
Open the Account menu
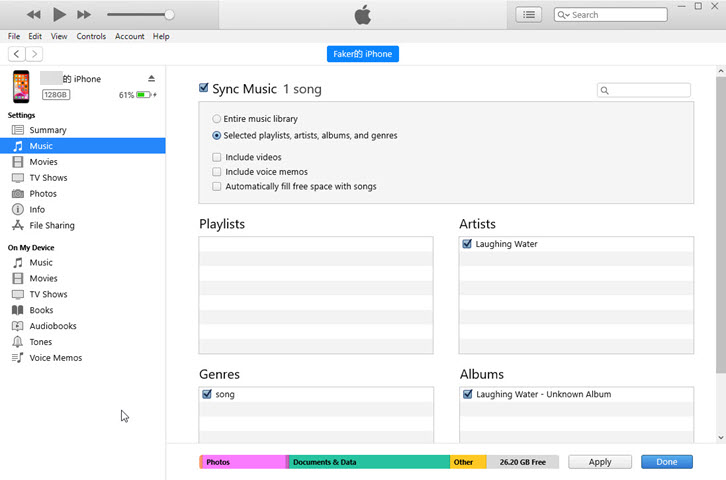pyautogui.click(x=130, y=36)
